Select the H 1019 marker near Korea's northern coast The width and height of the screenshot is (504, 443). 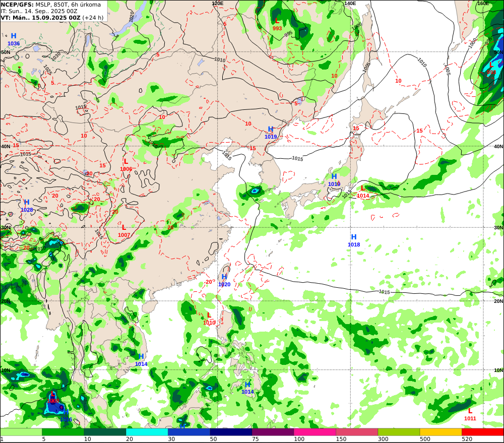point(271,133)
